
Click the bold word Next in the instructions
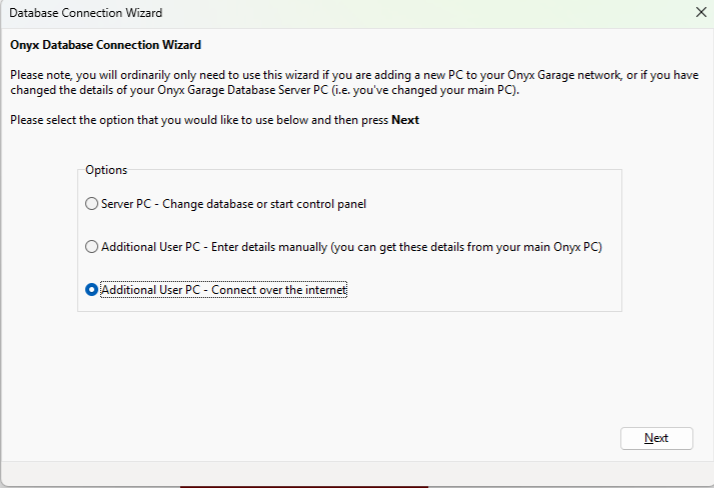pos(405,120)
